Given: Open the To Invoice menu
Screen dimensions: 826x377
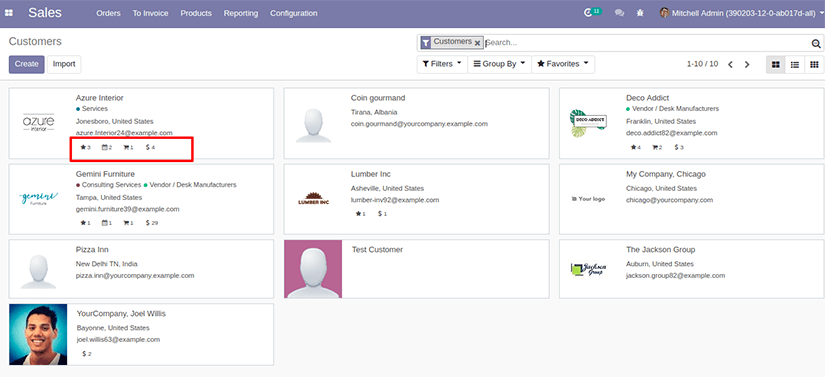Looking at the screenshot, I should [150, 13].
